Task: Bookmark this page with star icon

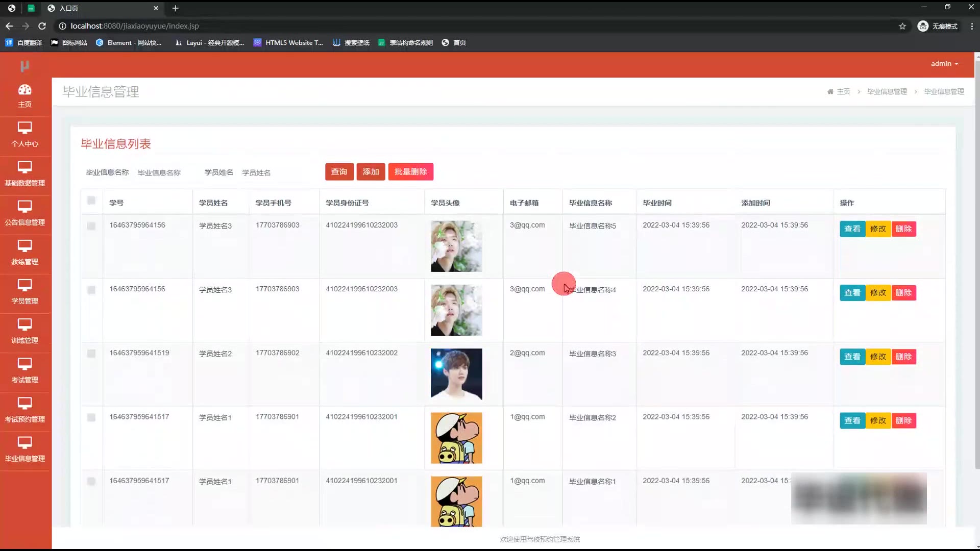Action: [x=902, y=26]
